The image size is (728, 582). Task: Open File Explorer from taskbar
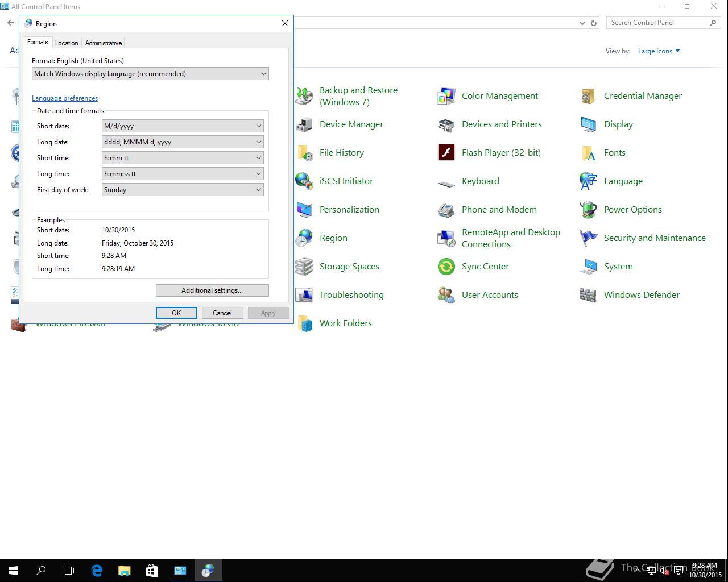[x=124, y=571]
